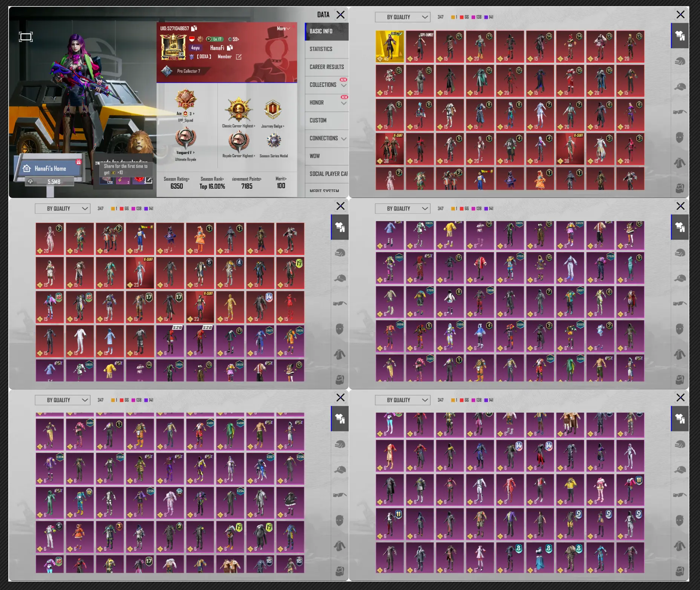Screen dimensions: 700x590
Task: Select the helmet category icon in top-right inventory
Action: coord(680,61)
